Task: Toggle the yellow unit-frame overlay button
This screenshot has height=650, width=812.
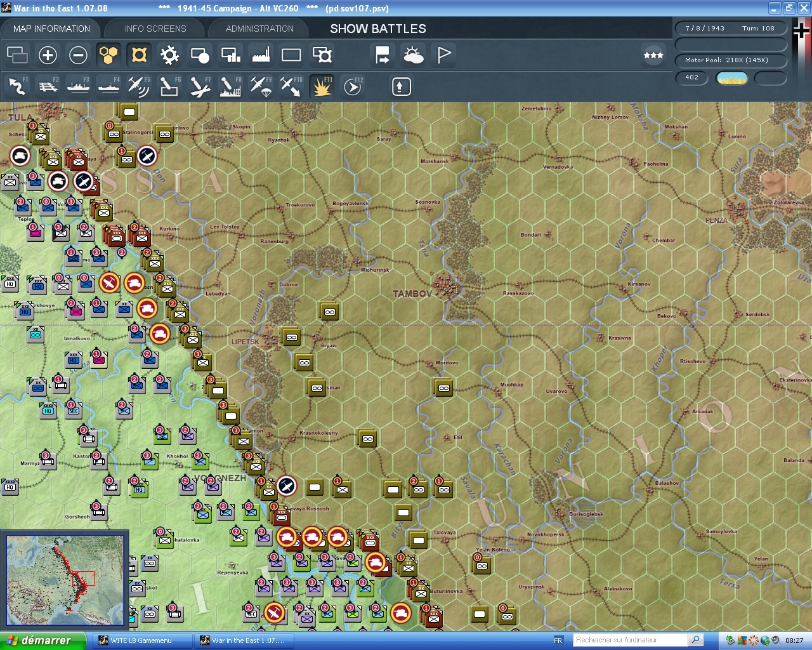Action: (x=139, y=55)
